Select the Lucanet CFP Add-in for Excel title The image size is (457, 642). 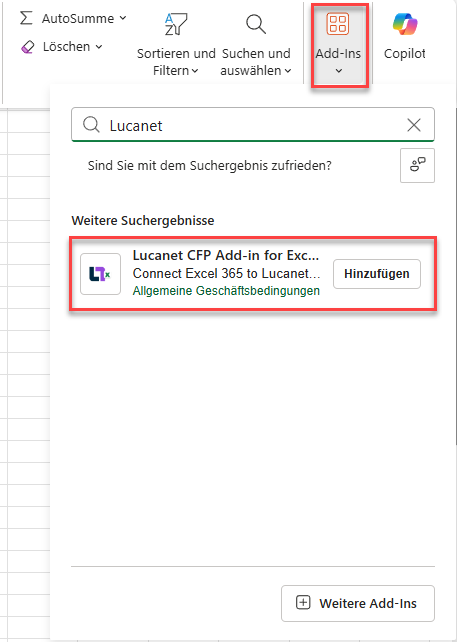pos(226,255)
